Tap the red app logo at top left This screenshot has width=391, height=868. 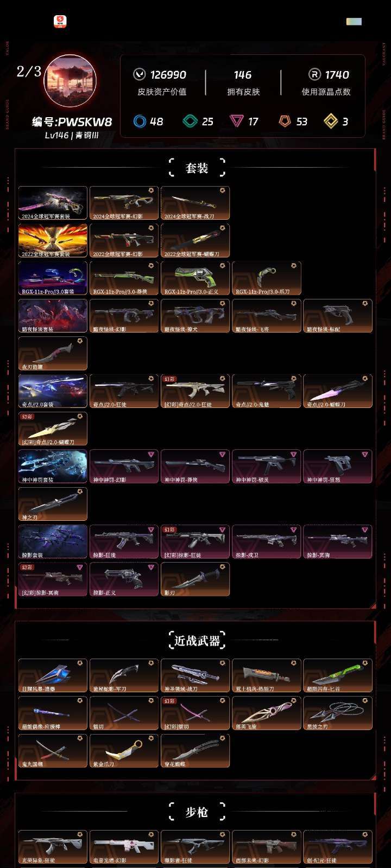(x=60, y=21)
